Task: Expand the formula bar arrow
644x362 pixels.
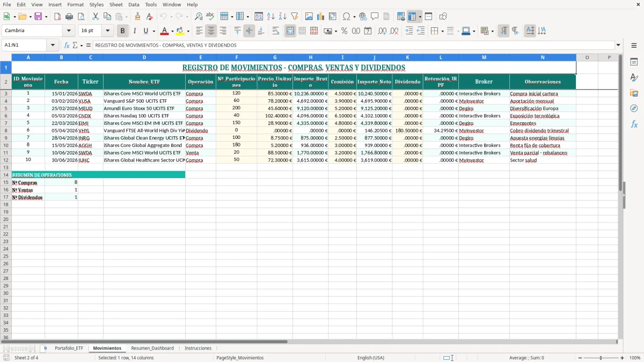Action: [619, 46]
